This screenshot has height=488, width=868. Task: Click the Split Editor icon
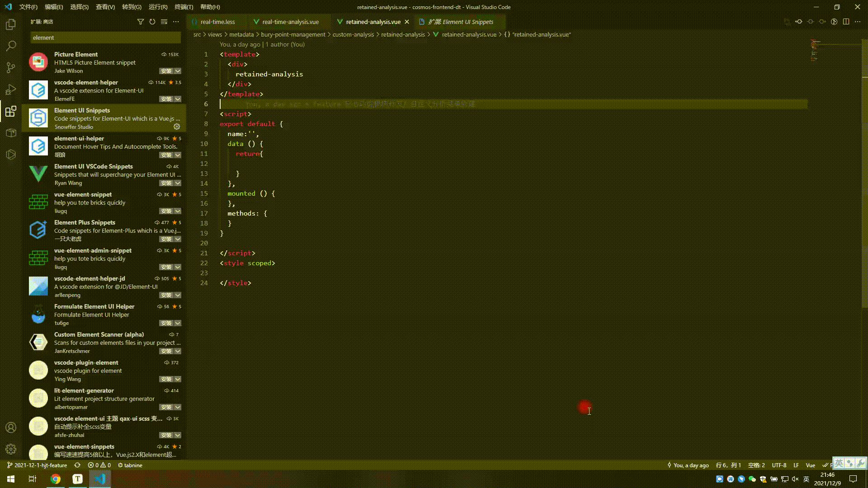[x=846, y=21]
